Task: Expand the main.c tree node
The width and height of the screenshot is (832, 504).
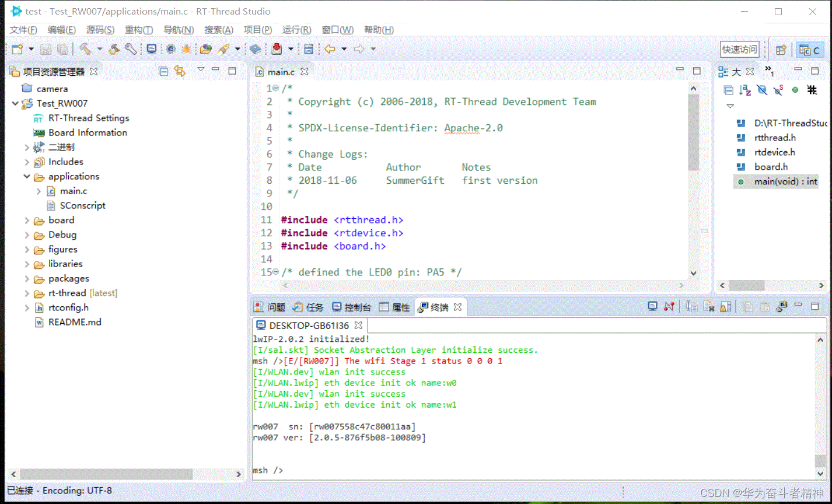Action: tap(39, 191)
